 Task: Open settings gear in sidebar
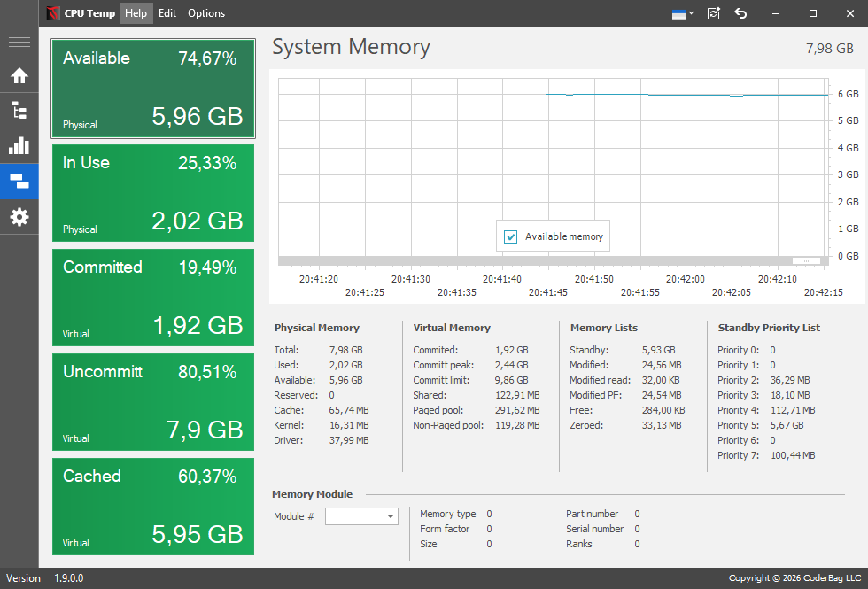click(x=19, y=217)
